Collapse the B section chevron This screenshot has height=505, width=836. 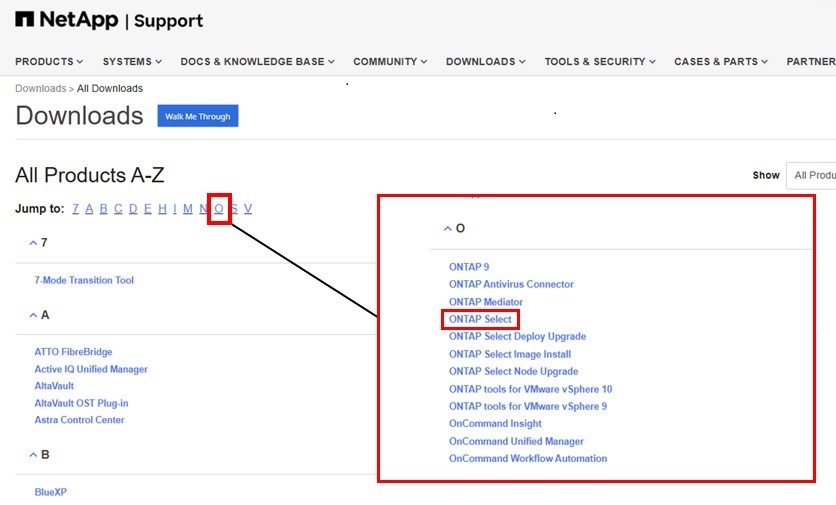[x=33, y=455]
